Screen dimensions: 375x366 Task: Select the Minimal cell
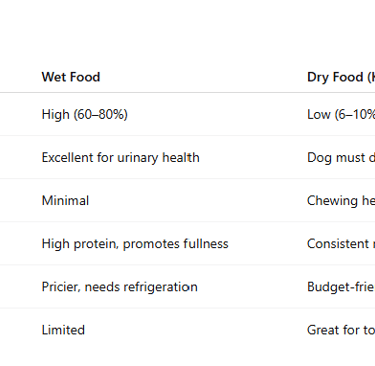pyautogui.click(x=65, y=201)
